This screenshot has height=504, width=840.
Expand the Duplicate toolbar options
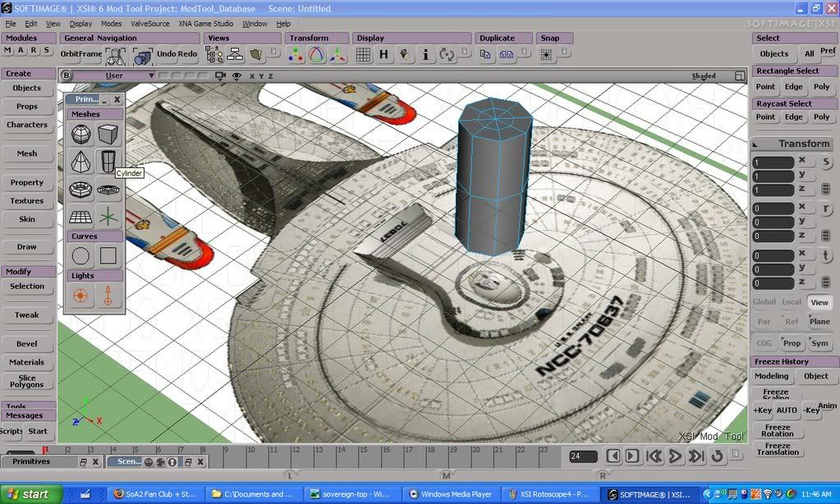(525, 52)
